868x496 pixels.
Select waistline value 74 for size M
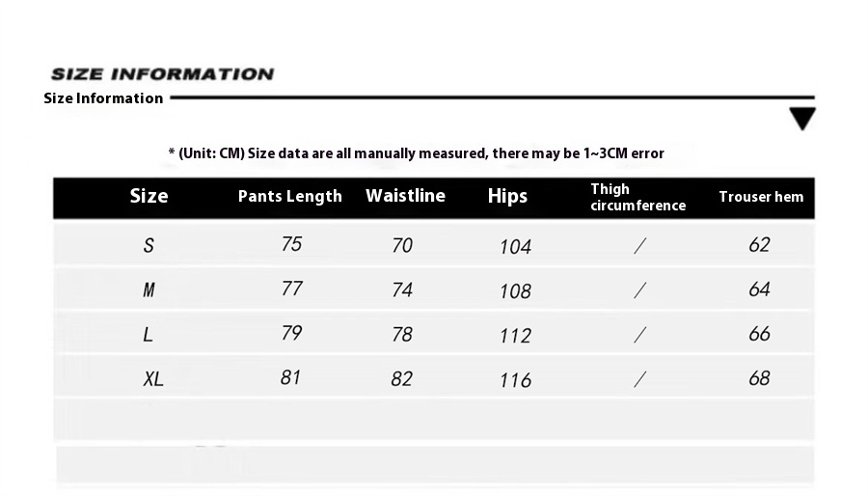[402, 290]
